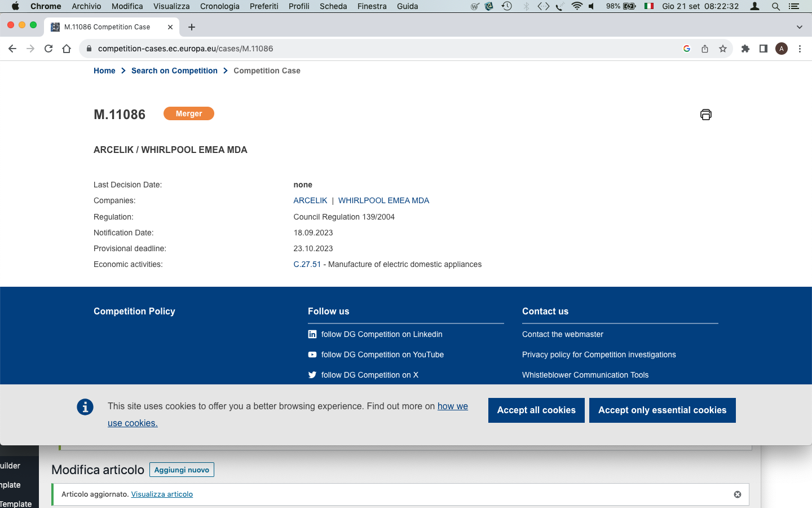
Task: Open follow DG Competition on YouTube
Action: 382,354
